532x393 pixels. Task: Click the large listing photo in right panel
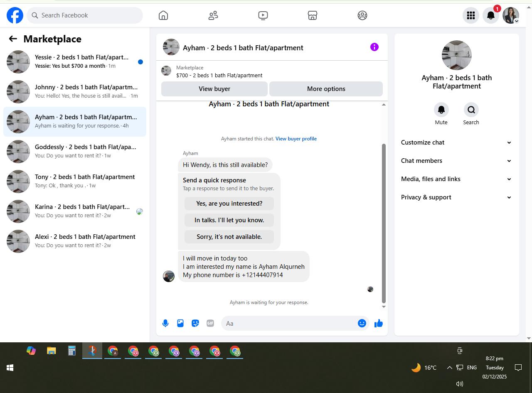click(457, 55)
